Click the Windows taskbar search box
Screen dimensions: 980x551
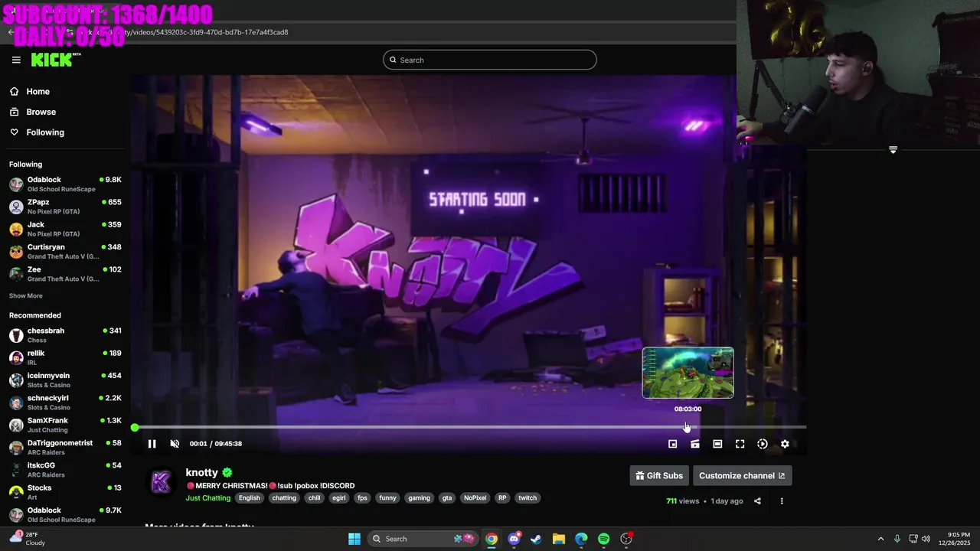coord(422,539)
